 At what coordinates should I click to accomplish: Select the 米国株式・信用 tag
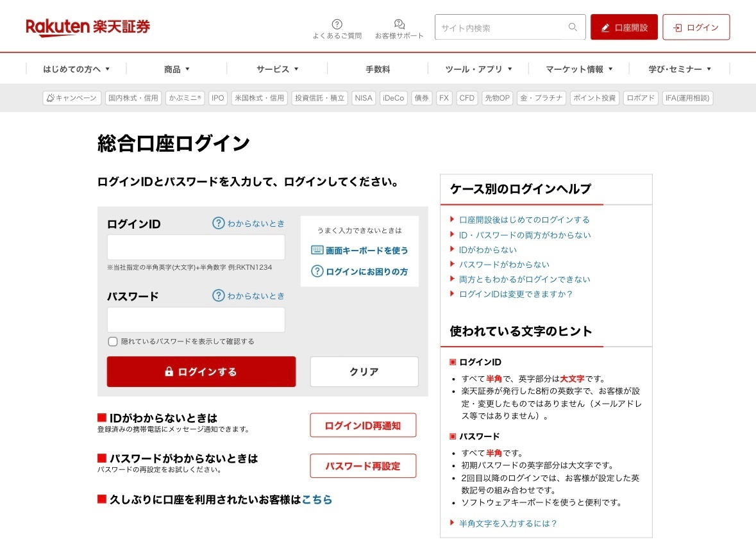click(260, 98)
